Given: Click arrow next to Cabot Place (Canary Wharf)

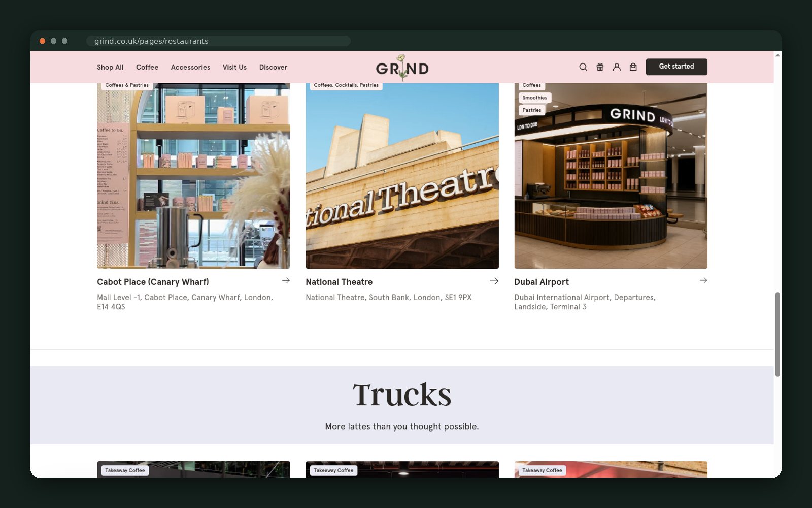Looking at the screenshot, I should (x=286, y=280).
